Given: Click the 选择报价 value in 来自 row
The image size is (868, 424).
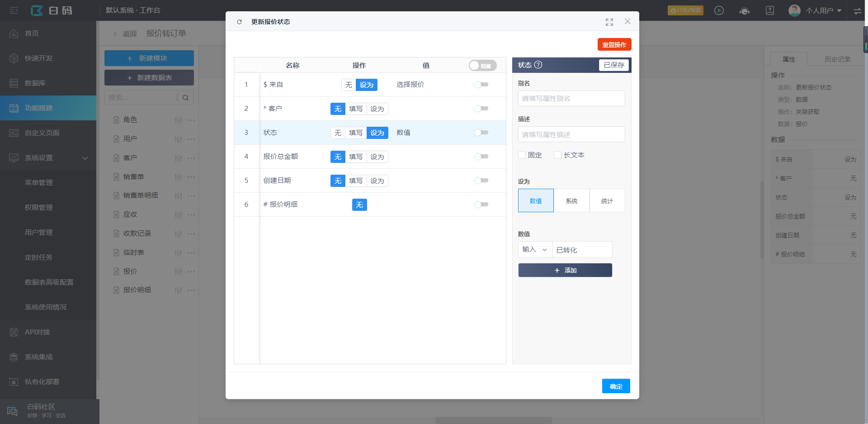Looking at the screenshot, I should (x=410, y=85).
